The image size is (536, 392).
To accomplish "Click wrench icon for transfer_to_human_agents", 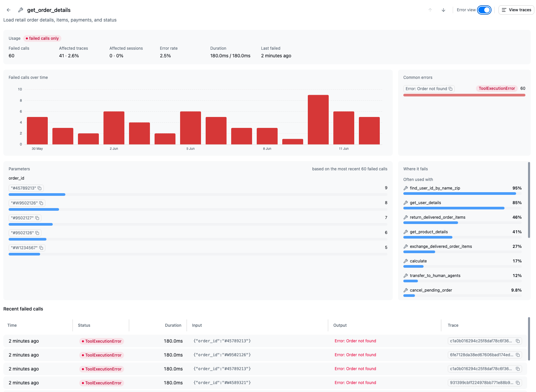I will pos(406,276).
